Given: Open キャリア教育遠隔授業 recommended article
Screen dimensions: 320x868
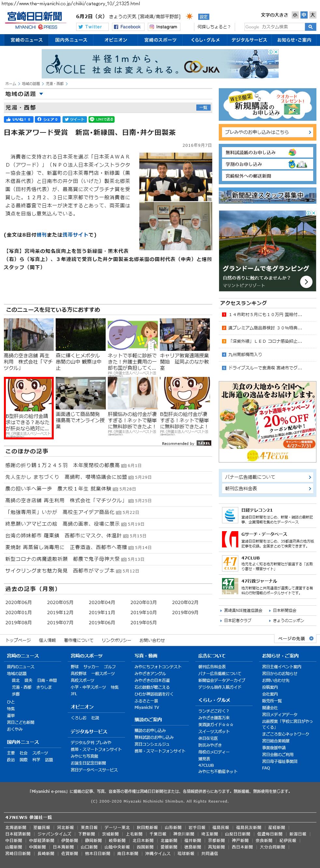Looking at the screenshot, I should (185, 345).
